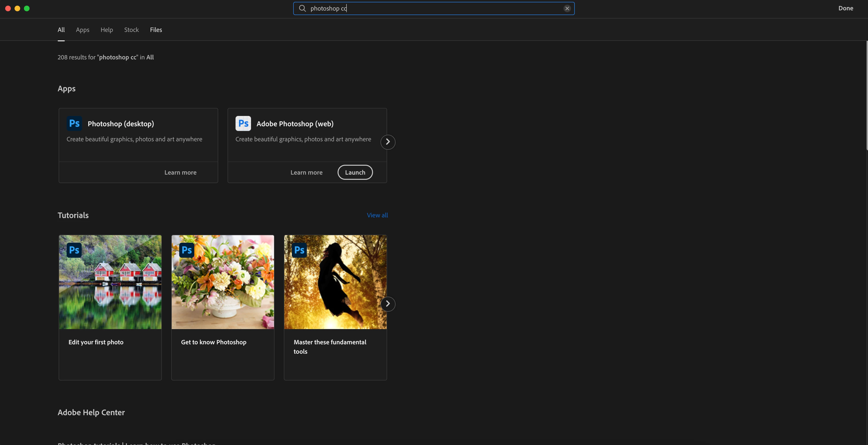The height and width of the screenshot is (445, 868).
Task: Click Ps badge on jumping silhouette tutorial
Action: [299, 250]
